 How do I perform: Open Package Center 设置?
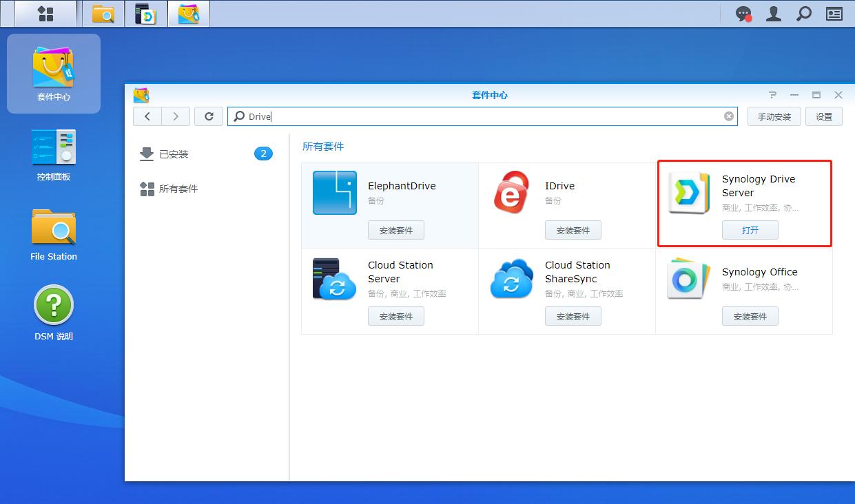click(824, 116)
